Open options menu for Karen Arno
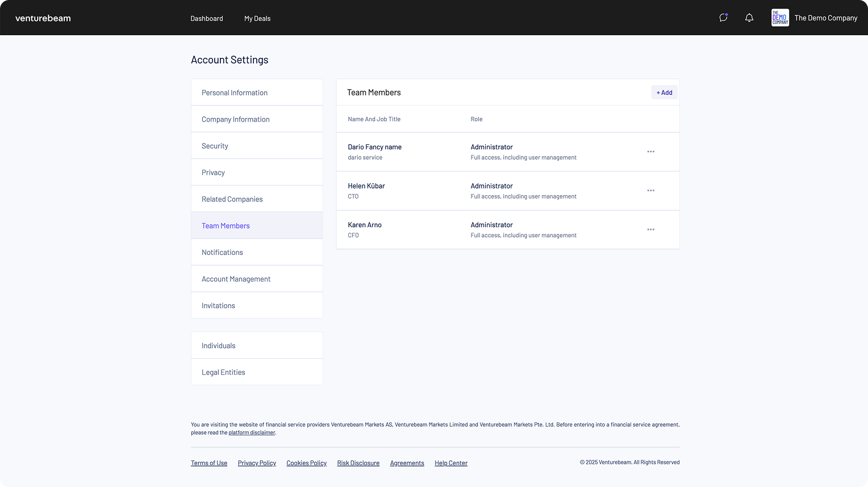 coord(650,230)
